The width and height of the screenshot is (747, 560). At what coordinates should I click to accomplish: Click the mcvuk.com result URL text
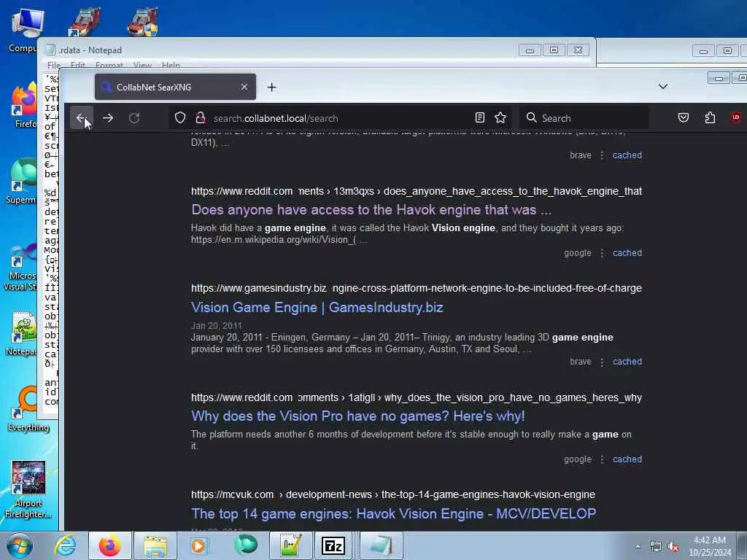pos(393,495)
